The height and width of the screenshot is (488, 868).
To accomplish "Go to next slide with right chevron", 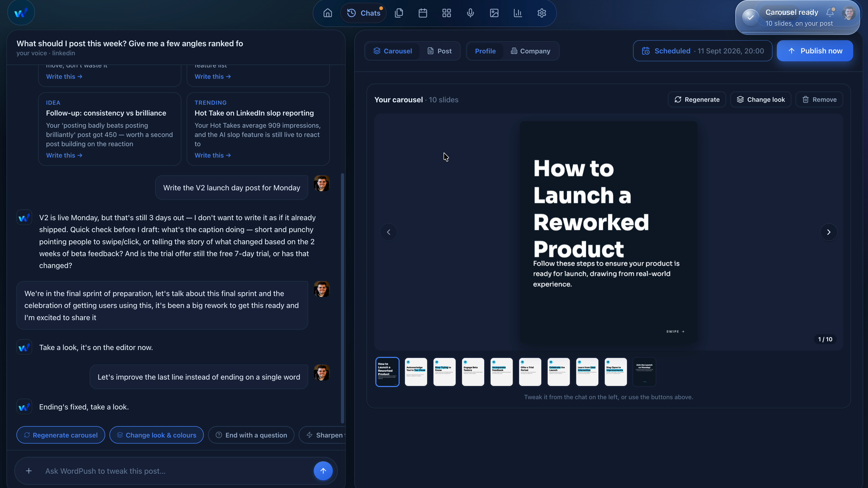I will click(x=829, y=232).
